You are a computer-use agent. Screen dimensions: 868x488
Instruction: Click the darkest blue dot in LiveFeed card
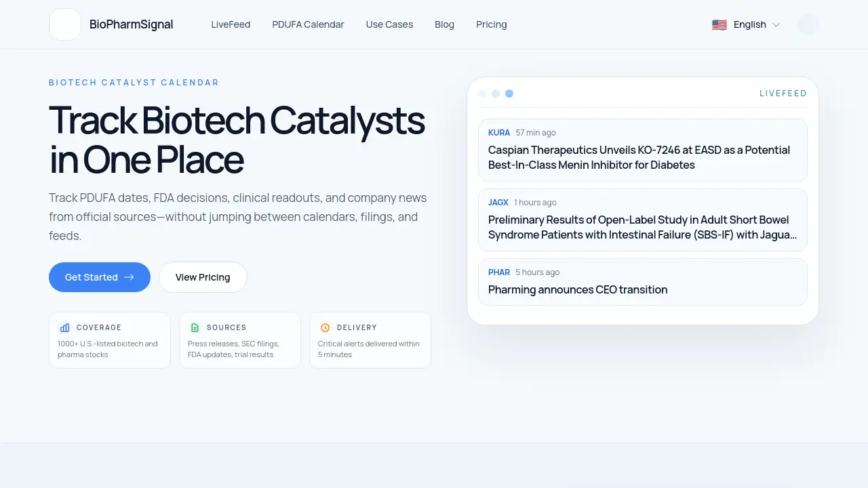pyautogui.click(x=509, y=94)
